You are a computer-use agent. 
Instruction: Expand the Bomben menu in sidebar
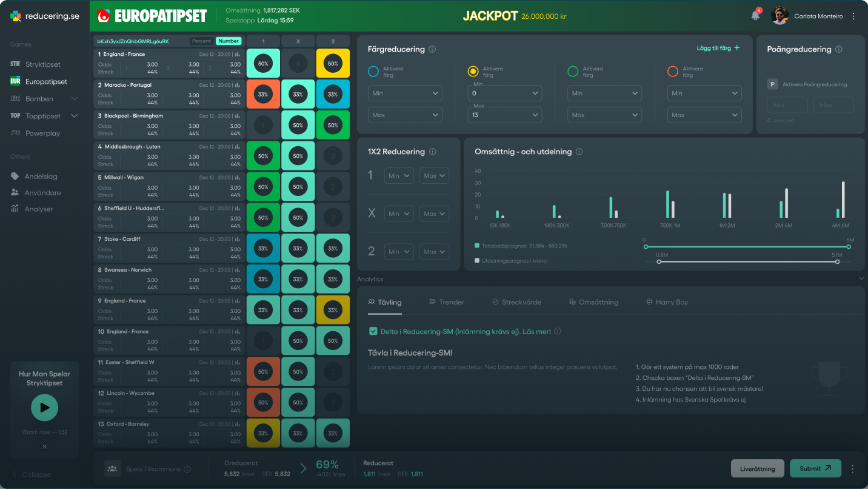75,99
